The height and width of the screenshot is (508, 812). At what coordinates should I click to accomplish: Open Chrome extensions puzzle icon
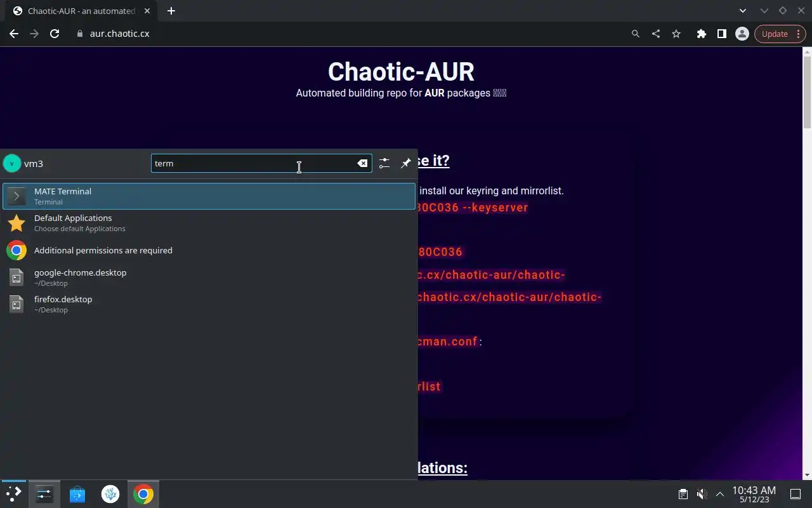point(702,34)
